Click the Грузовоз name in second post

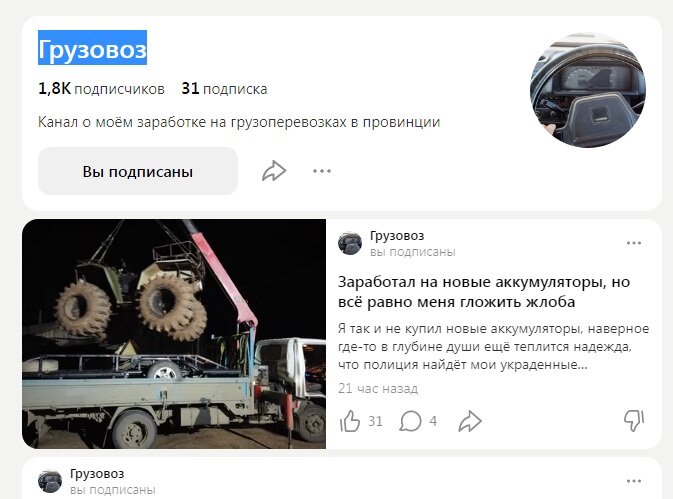point(97,474)
